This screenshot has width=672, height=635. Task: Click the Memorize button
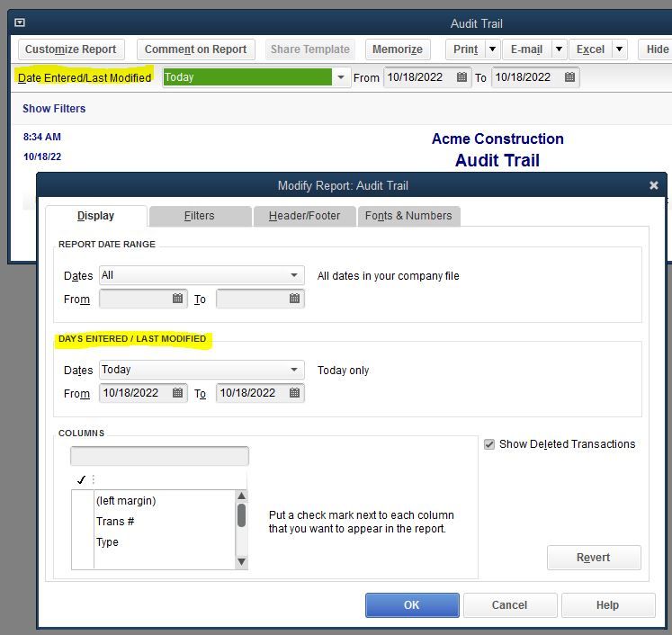point(398,49)
